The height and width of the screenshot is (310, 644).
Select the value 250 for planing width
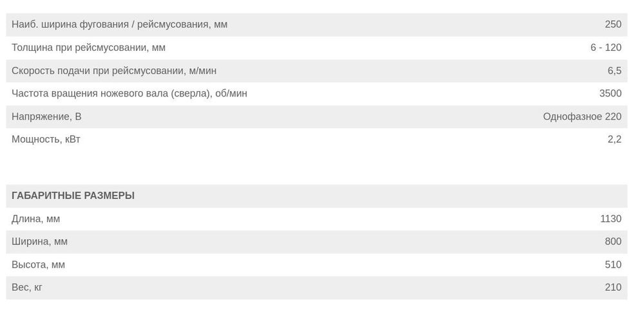pos(612,24)
